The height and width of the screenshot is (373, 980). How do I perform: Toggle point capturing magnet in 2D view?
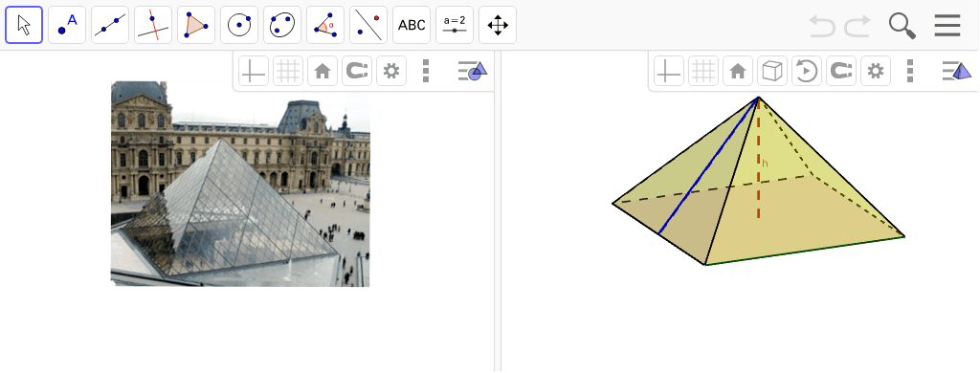357,71
